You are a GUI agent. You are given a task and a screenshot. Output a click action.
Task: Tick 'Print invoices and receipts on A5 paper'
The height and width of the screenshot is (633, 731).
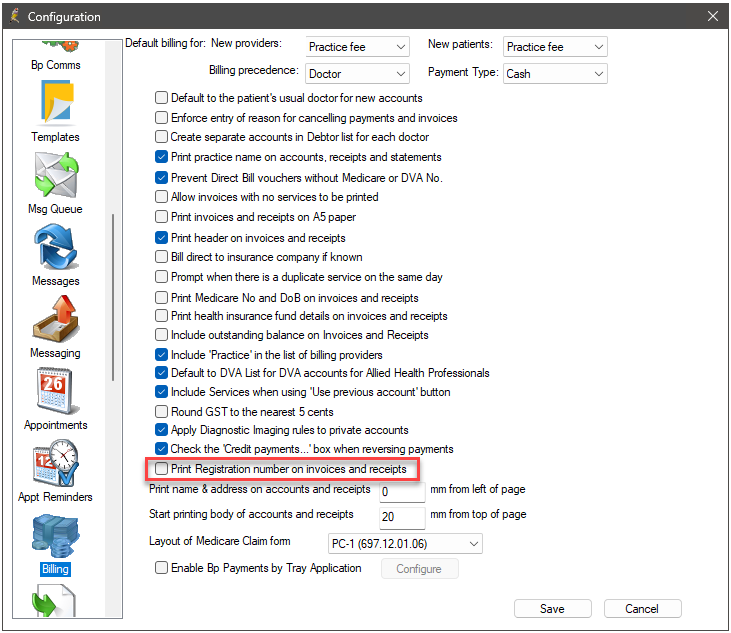[161, 217]
